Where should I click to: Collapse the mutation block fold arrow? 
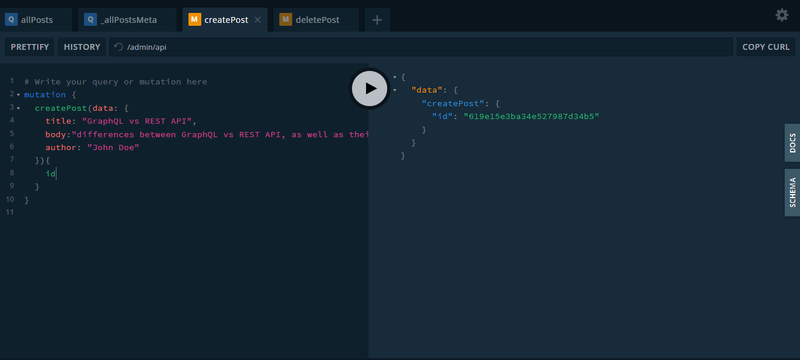(x=18, y=95)
